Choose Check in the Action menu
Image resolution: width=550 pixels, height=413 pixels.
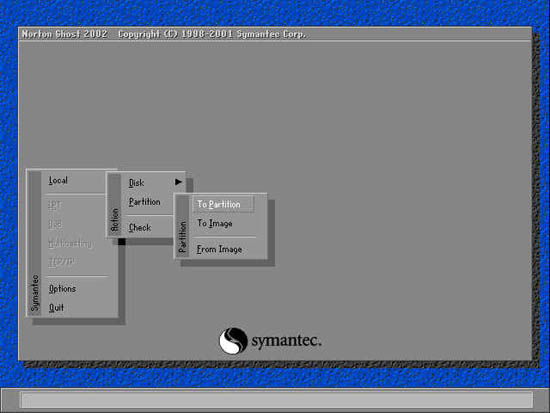[x=140, y=228]
